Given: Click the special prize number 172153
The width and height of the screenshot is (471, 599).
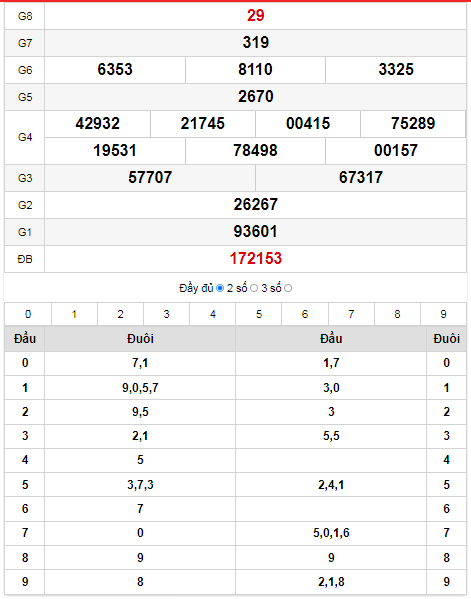Looking at the screenshot, I should tap(256, 259).
